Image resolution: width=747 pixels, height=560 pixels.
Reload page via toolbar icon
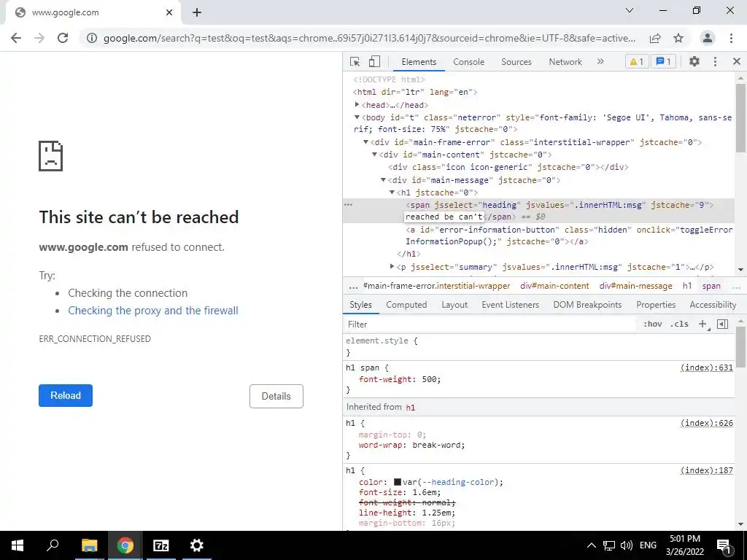(x=63, y=38)
